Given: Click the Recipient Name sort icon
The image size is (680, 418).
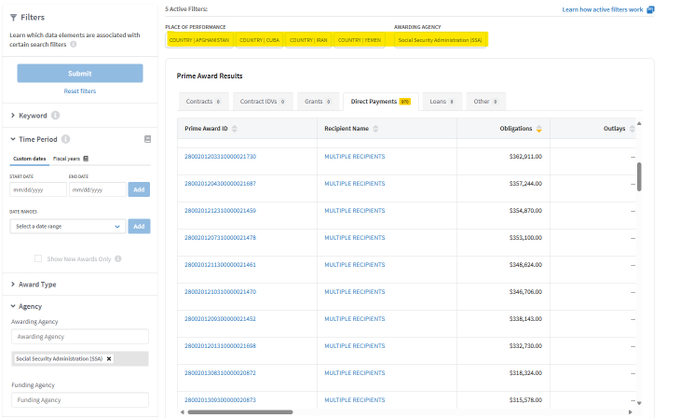Looking at the screenshot, I should click(x=376, y=129).
